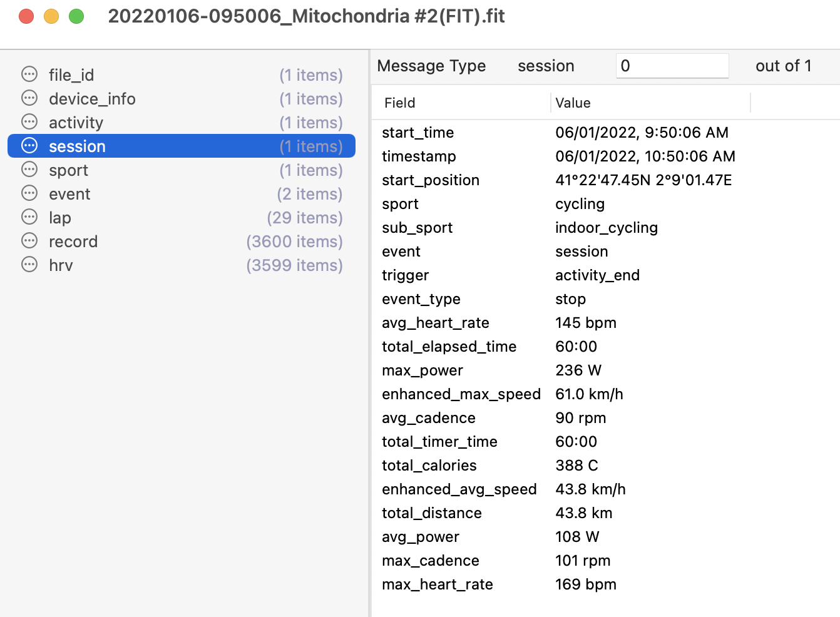
Task: Select the total_elapsed_time field row
Action: point(605,347)
